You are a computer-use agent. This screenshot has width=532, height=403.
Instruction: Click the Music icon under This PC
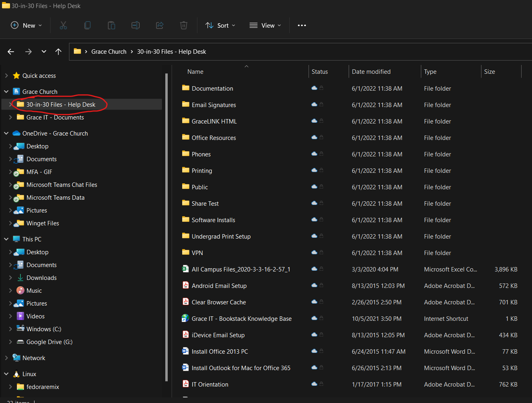[x=20, y=290]
